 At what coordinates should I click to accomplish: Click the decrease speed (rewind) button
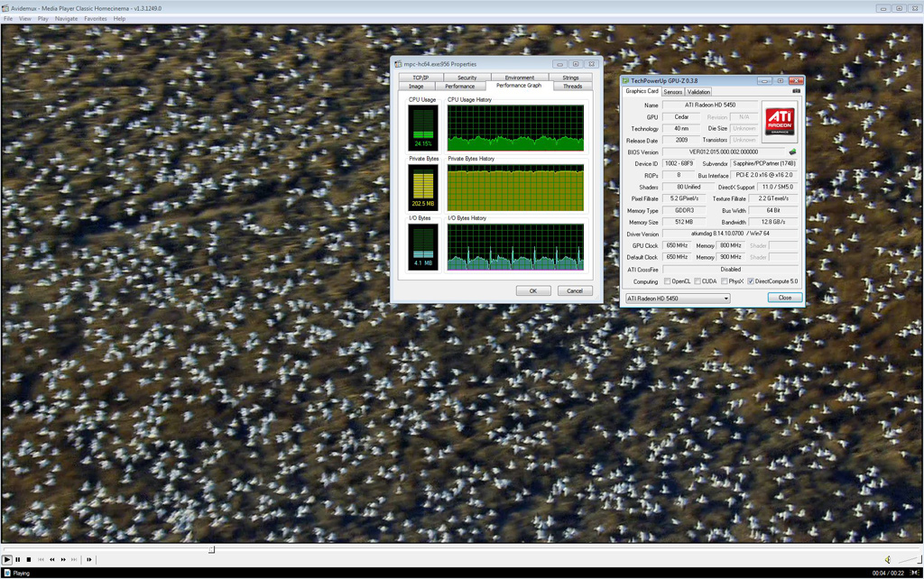[52, 560]
